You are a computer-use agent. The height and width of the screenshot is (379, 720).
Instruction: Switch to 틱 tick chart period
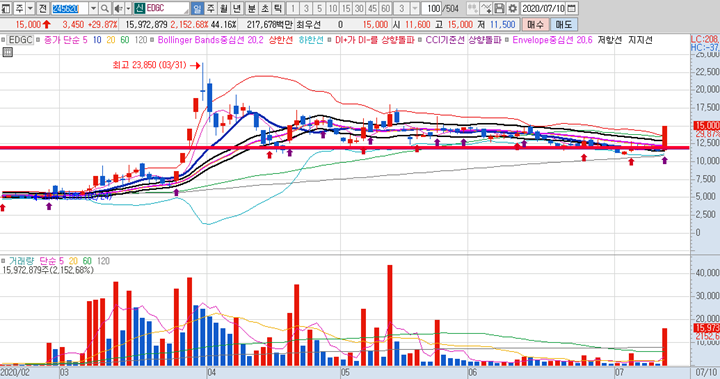click(278, 8)
